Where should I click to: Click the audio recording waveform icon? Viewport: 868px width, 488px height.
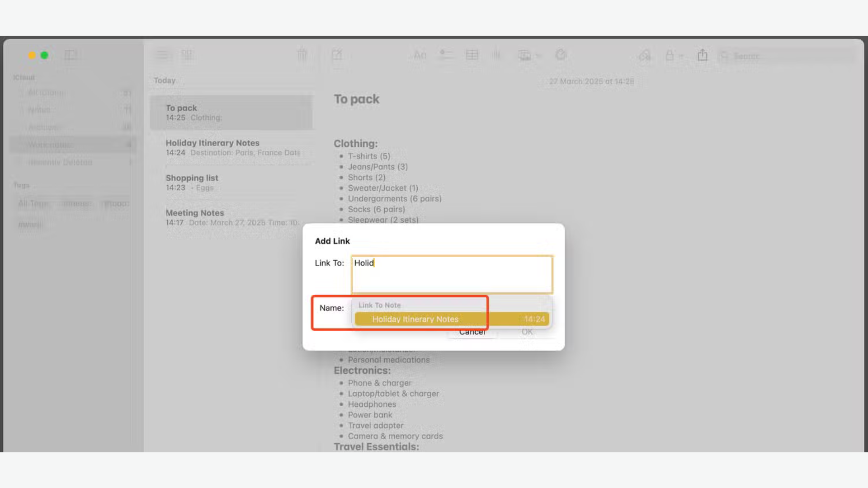point(496,55)
